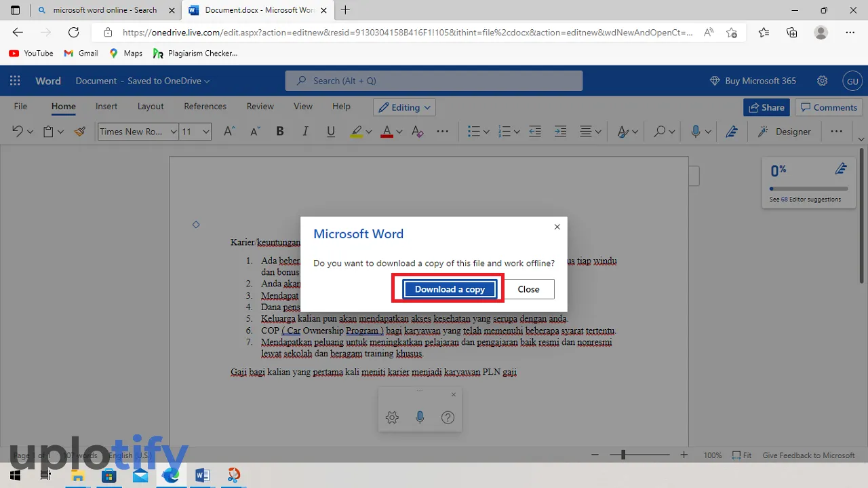This screenshot has height=488, width=868.
Task: Dismiss Microsoft Word dialog with X
Action: [557, 227]
